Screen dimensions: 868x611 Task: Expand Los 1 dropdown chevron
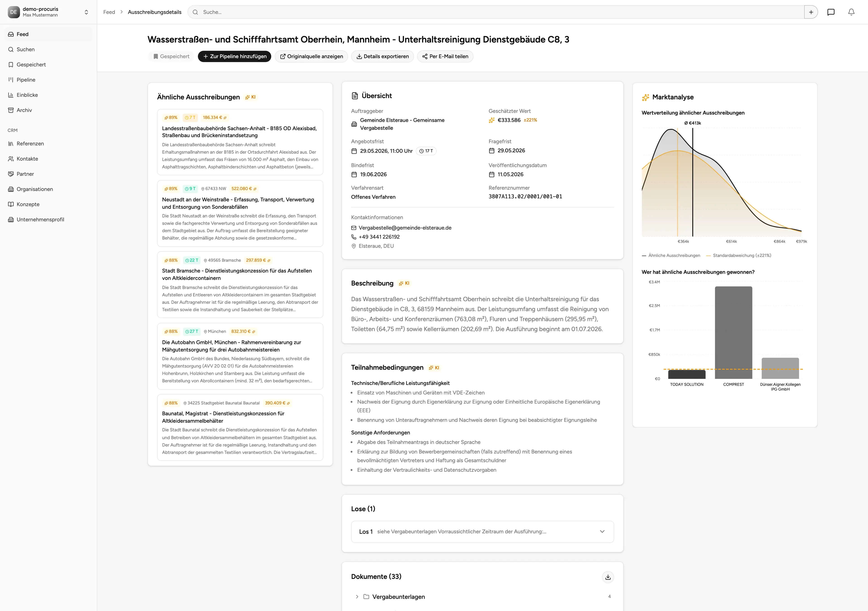click(602, 531)
